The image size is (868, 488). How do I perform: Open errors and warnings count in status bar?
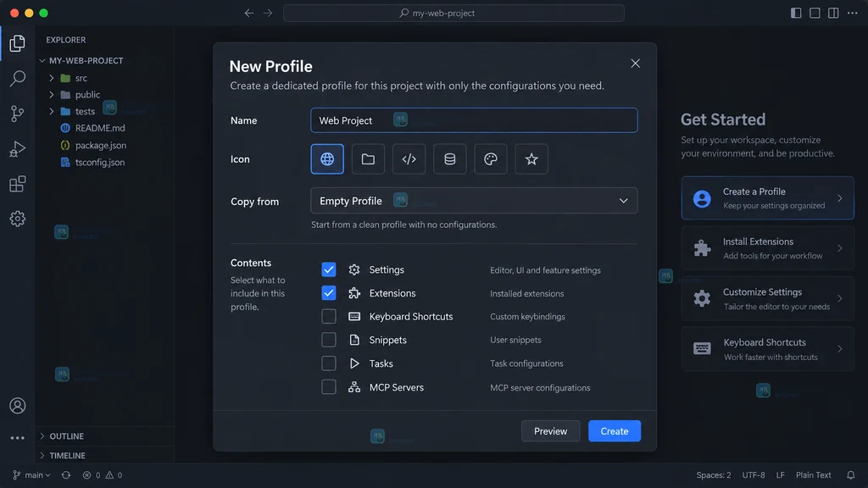point(103,474)
